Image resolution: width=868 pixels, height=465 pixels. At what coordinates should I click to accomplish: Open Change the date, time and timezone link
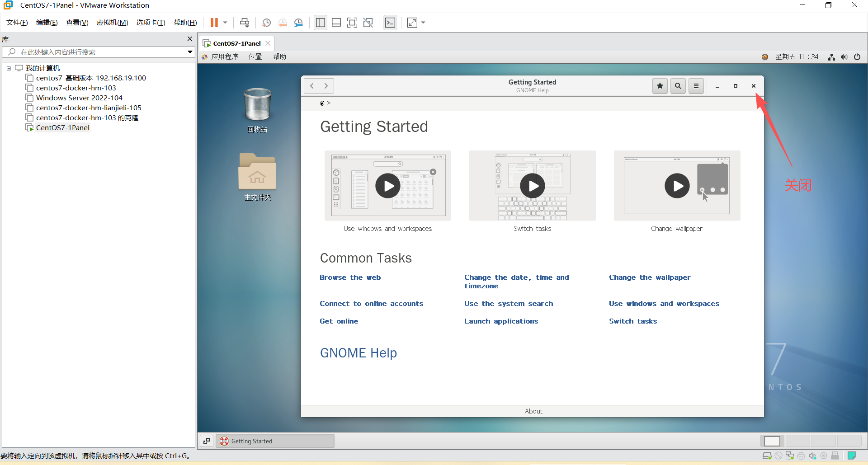pyautogui.click(x=517, y=282)
